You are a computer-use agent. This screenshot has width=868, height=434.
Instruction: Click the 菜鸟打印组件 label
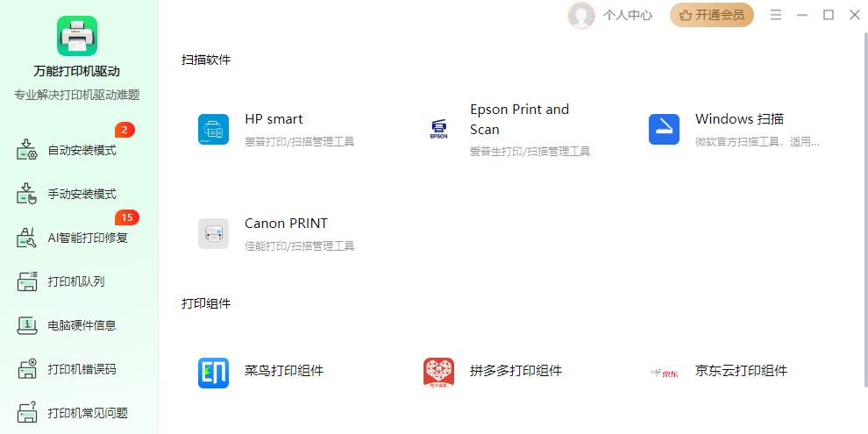[284, 370]
